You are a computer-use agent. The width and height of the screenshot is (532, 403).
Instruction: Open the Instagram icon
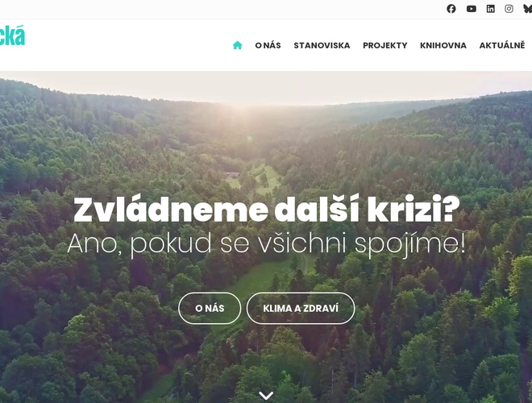509,9
